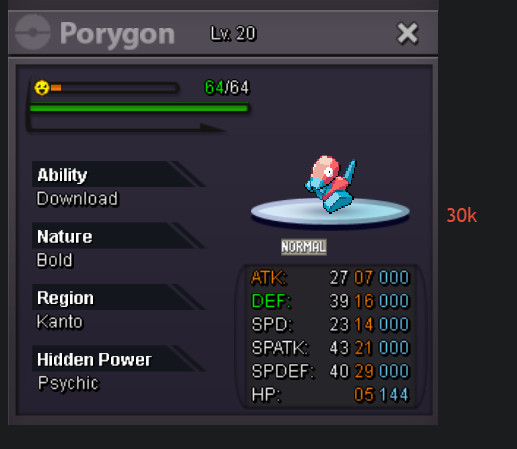Click the Download ability text
Image resolution: width=517 pixels, height=449 pixels.
tap(77, 199)
